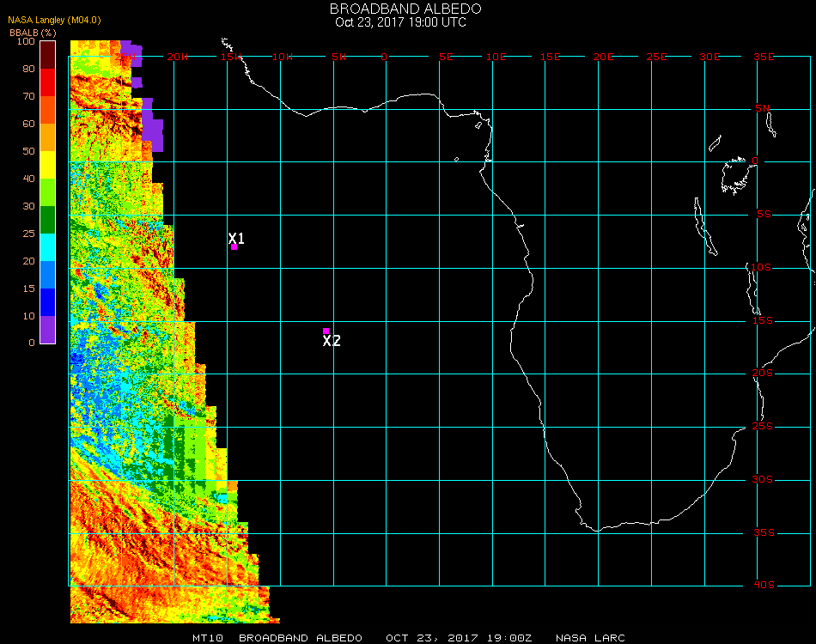Click the '15S' latitude label

tap(763, 320)
